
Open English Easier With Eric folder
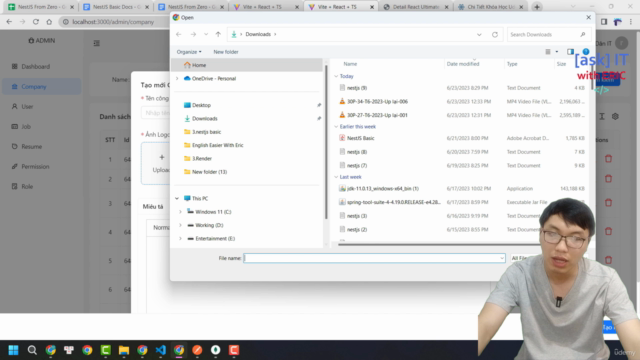pyautogui.click(x=213, y=145)
